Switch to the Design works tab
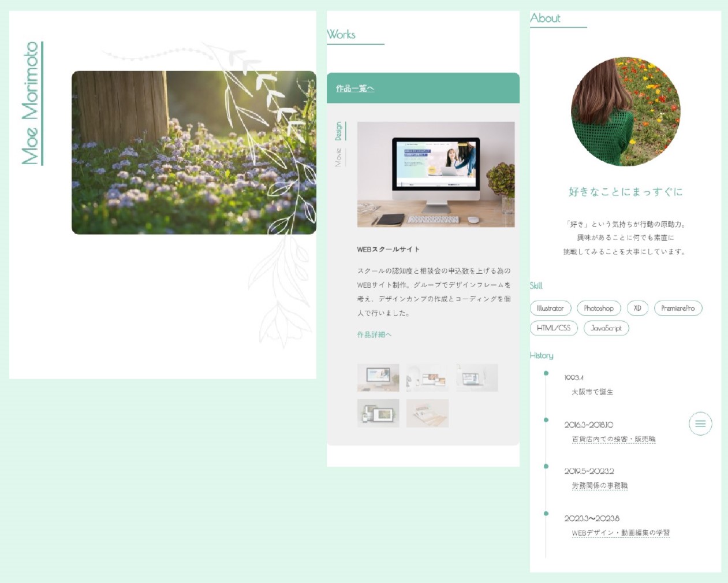 point(339,131)
